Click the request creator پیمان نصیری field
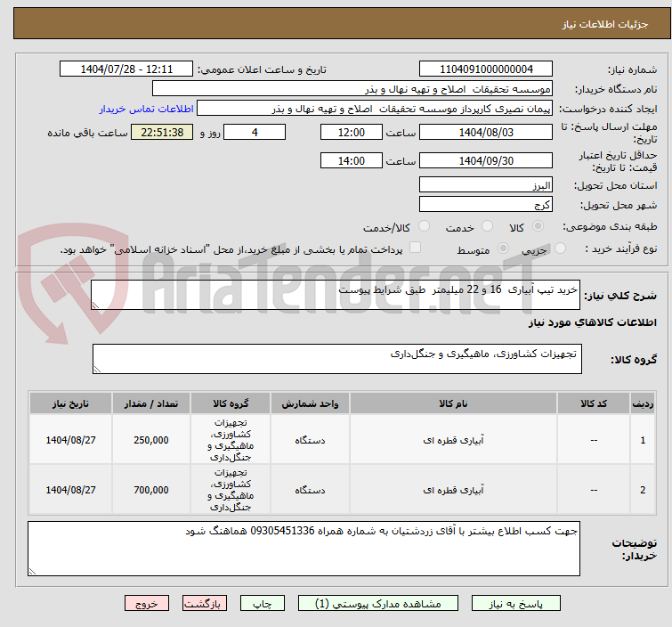This screenshot has width=672, height=627. pos(375,109)
